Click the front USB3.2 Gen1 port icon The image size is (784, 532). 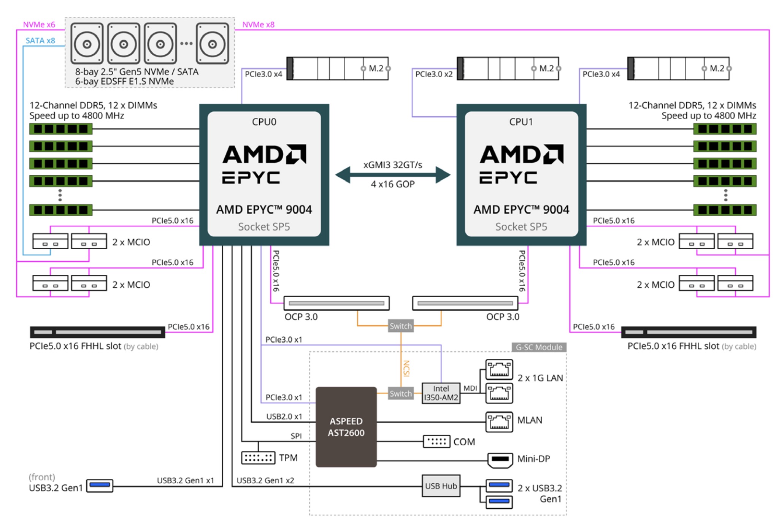point(100,486)
